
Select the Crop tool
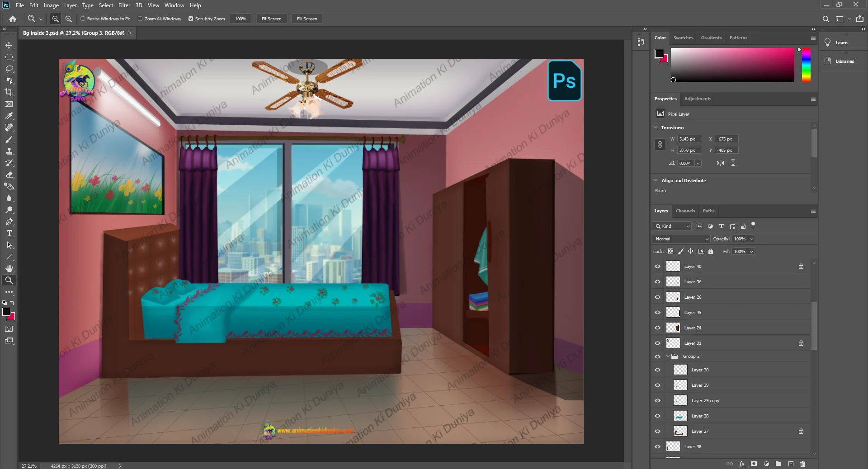coord(9,92)
